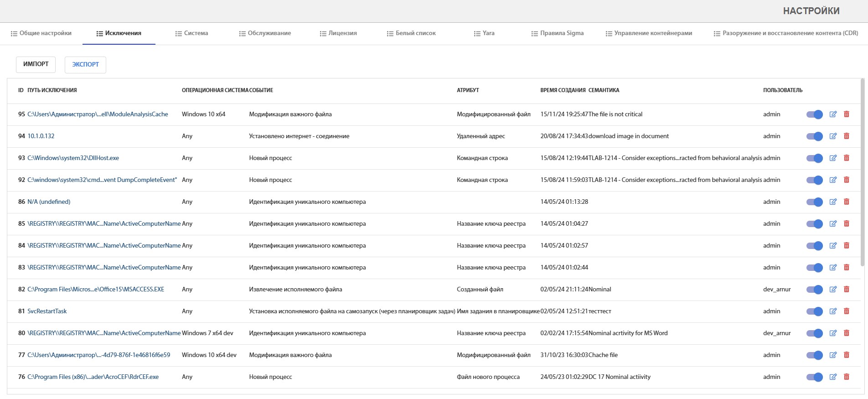Click the vertical scrollbar of the exclusions table
Screen dimensions: 868x399
pos(862,173)
